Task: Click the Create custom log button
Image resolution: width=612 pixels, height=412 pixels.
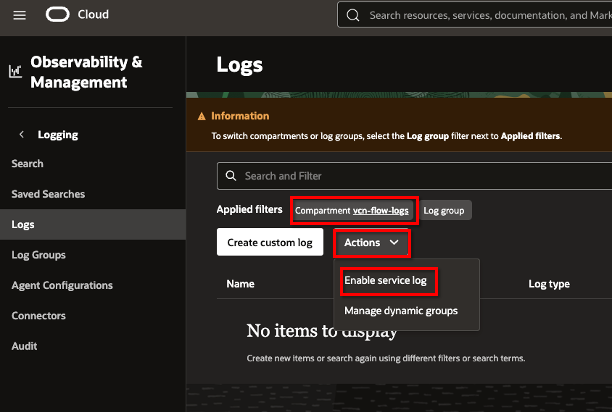Action: pos(270,242)
